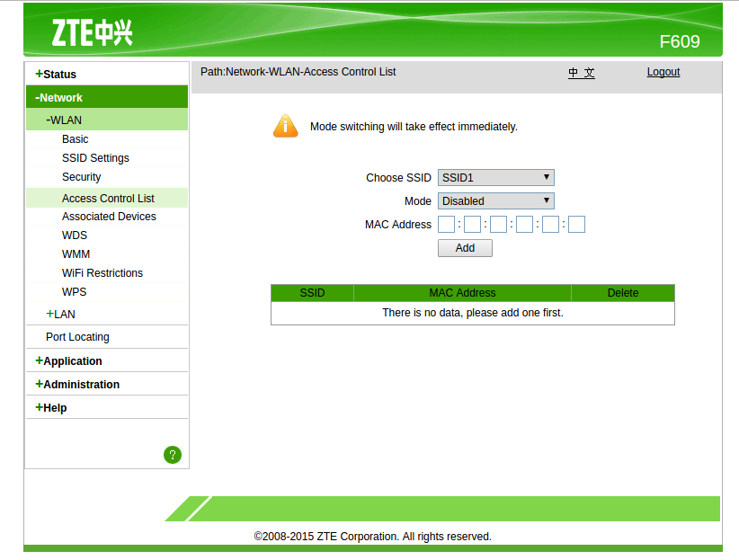
Task: Click the ZTE Corporation copyright text
Action: tap(372, 537)
